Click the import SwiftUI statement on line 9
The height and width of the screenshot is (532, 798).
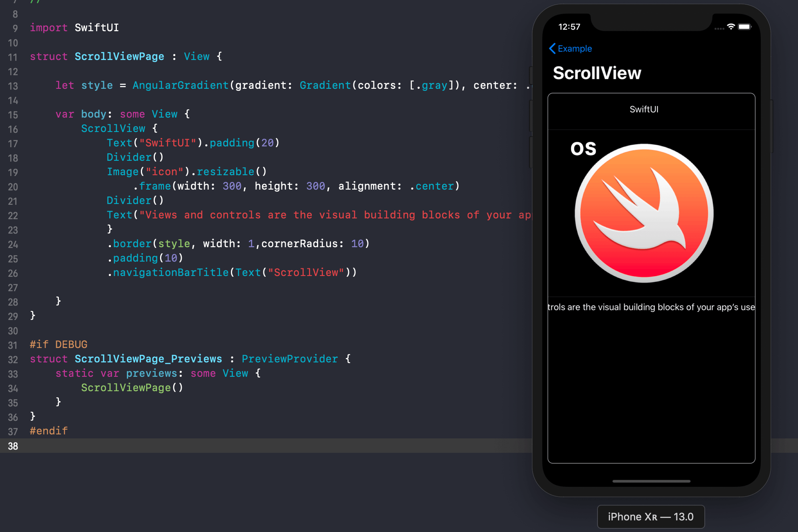(x=74, y=27)
